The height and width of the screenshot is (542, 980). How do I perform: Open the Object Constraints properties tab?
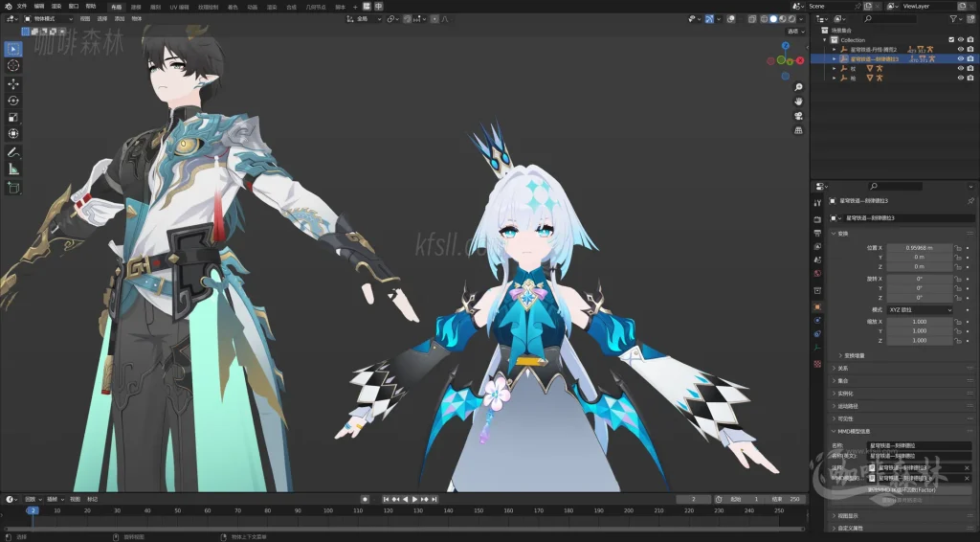click(817, 334)
